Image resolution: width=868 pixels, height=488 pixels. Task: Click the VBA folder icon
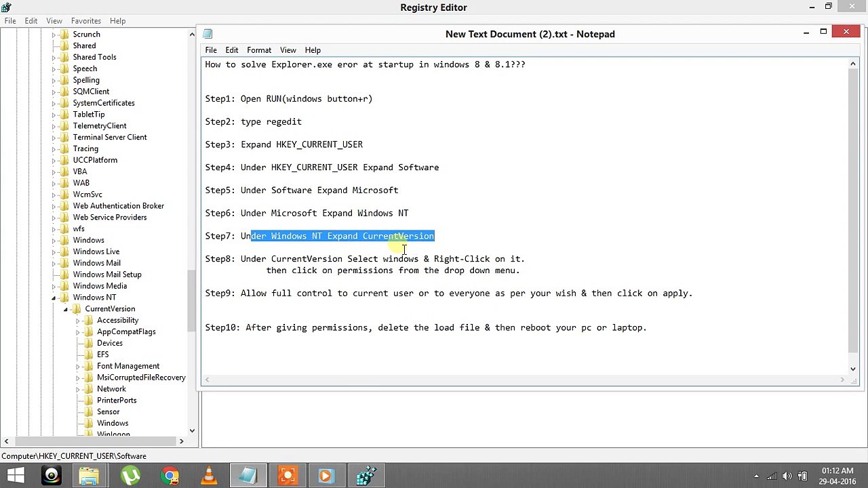pos(64,171)
